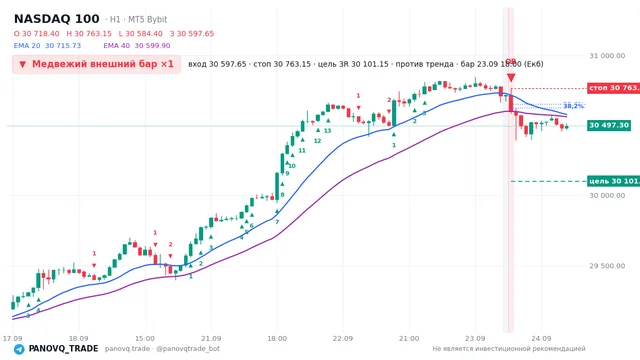Click the green 30 497.30 current price tag
Viewport: 640px width, 360px height.
coord(609,125)
